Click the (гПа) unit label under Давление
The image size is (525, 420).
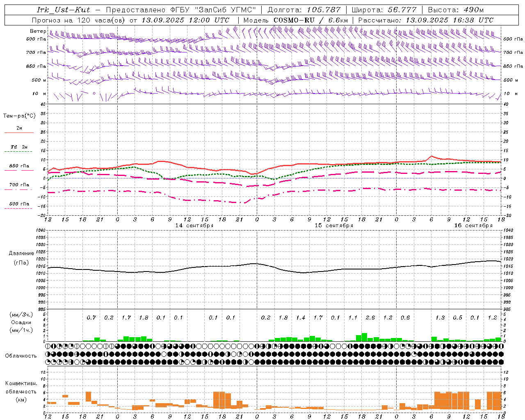click(x=21, y=262)
